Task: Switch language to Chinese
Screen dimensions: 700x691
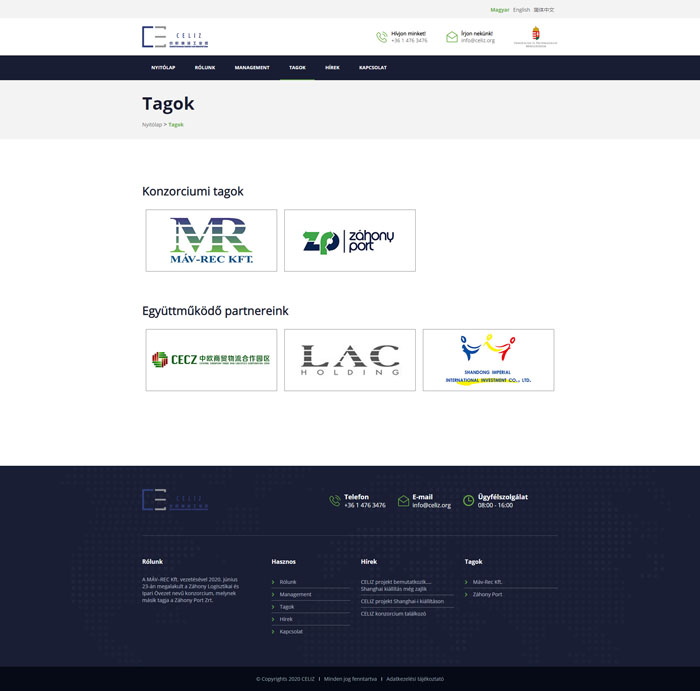Action: click(544, 10)
